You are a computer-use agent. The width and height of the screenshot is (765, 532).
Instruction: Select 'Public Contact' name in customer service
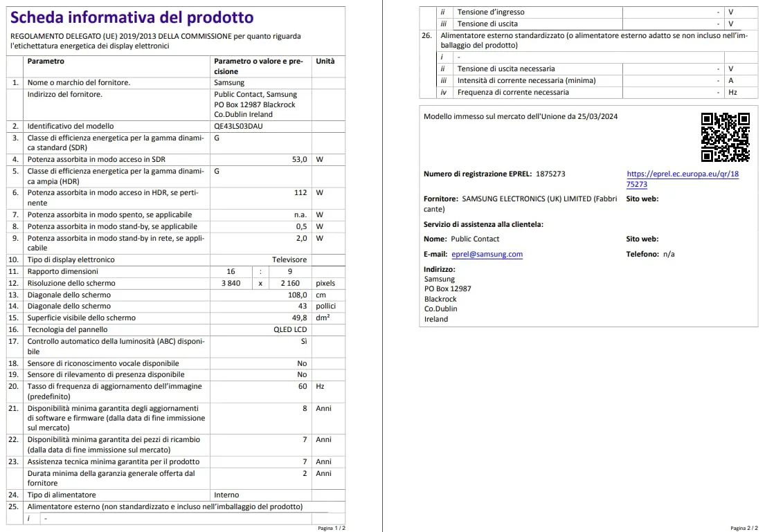[x=475, y=239]
